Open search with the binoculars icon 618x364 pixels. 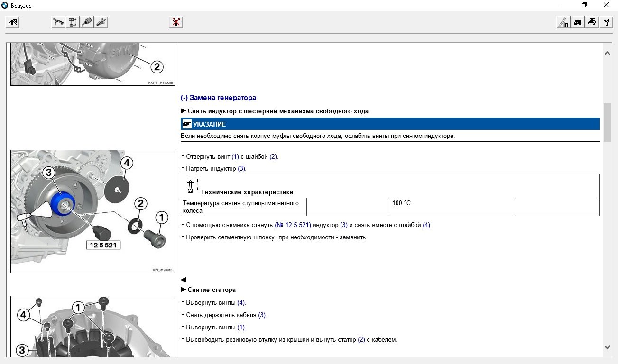click(577, 22)
